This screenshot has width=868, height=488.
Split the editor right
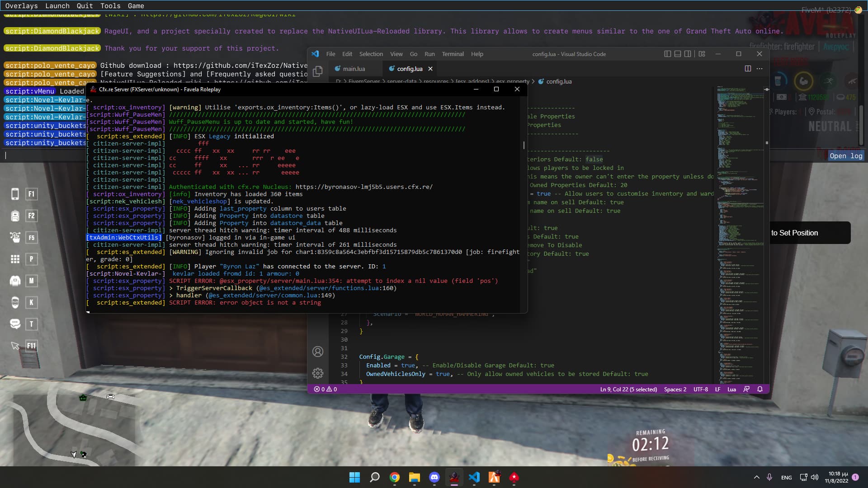[748, 69]
